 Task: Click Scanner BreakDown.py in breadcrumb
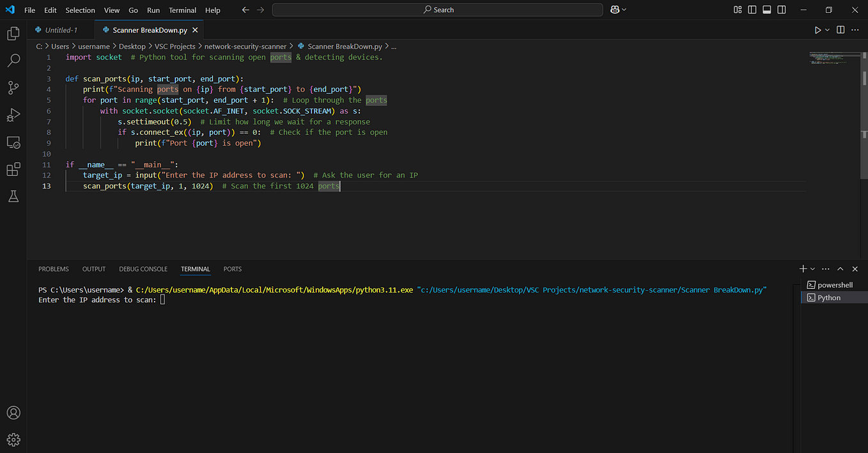tap(345, 46)
